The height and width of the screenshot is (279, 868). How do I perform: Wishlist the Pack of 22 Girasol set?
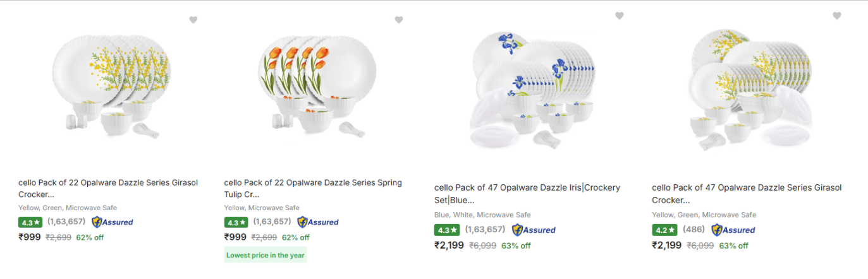click(x=193, y=20)
